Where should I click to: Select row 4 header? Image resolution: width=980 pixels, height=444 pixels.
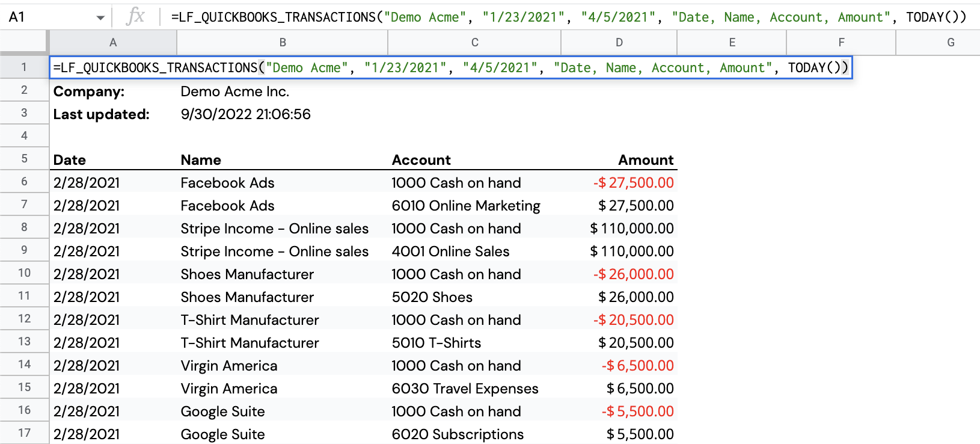(24, 136)
